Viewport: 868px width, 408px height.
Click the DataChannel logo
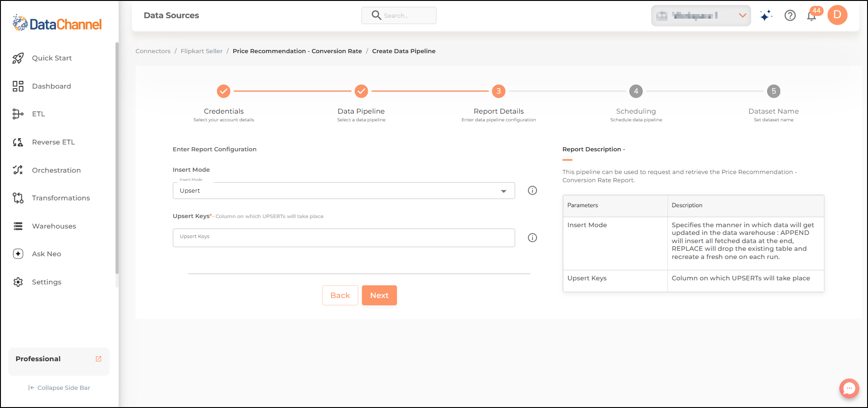[x=57, y=23]
